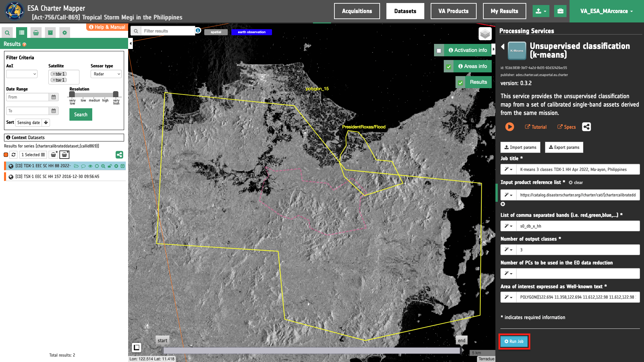
Task: Open the basket tab in left panel
Action: pos(36,33)
